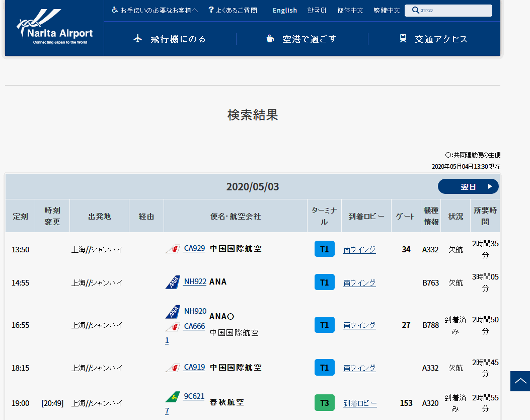Screen dimensions: 530x420
Task: Switch language to 繁體中文
Action: (387, 10)
